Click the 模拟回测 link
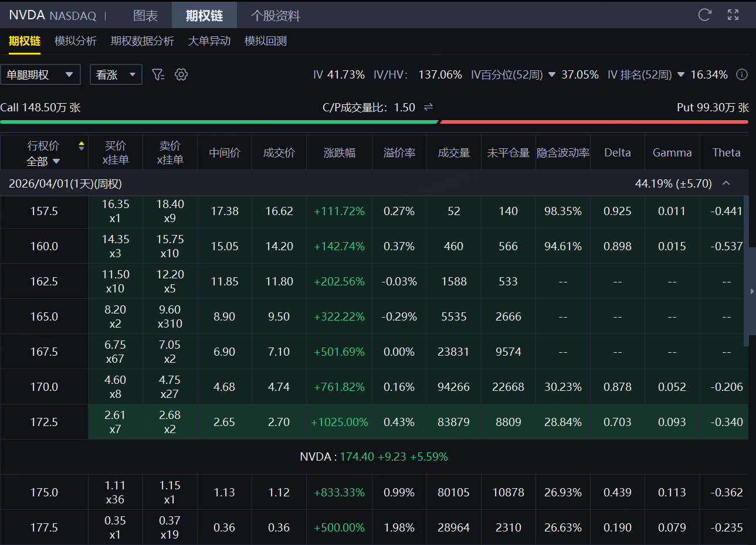 (265, 41)
